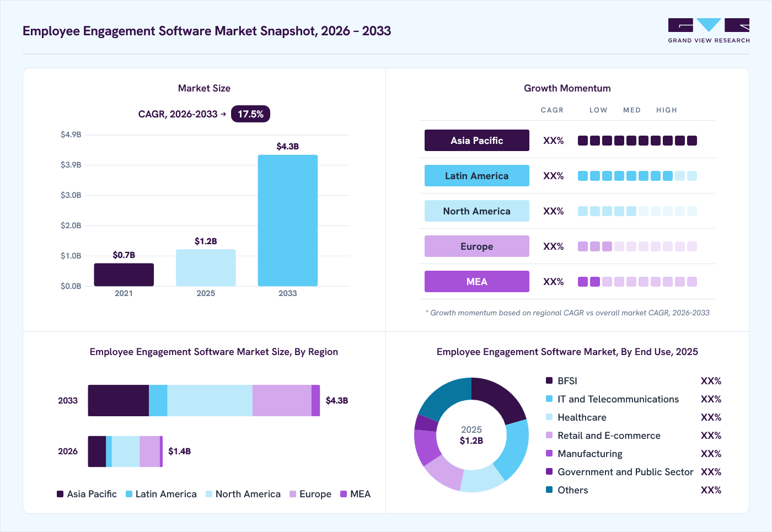
Task: Click the 2021 market size bar
Action: (x=124, y=275)
